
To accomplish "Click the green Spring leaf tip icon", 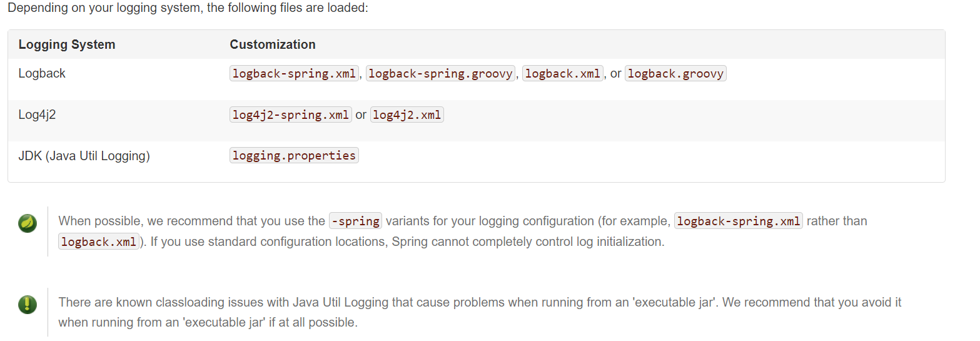I will pyautogui.click(x=28, y=223).
